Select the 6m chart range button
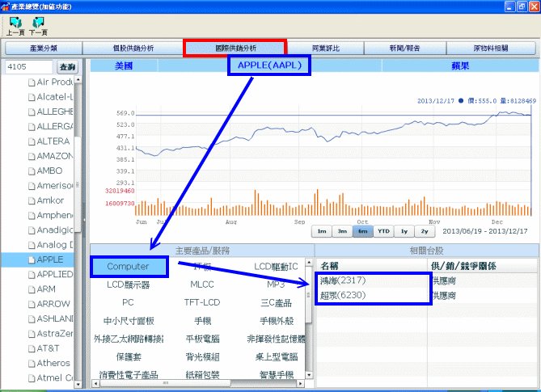This screenshot has width=541, height=392. click(x=362, y=231)
